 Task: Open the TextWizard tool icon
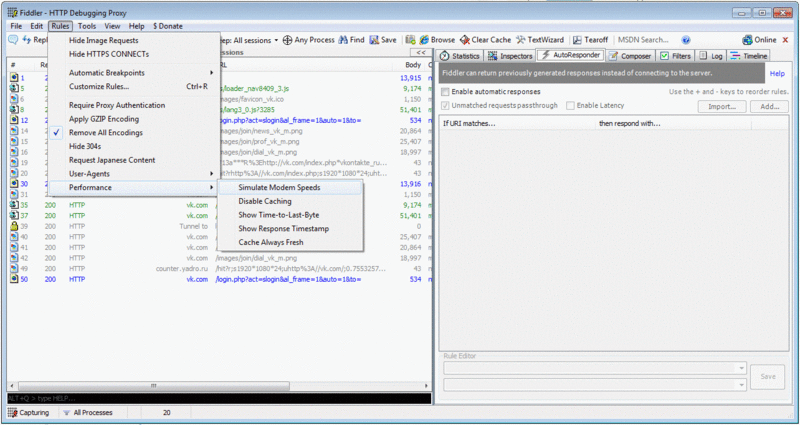[x=520, y=40]
